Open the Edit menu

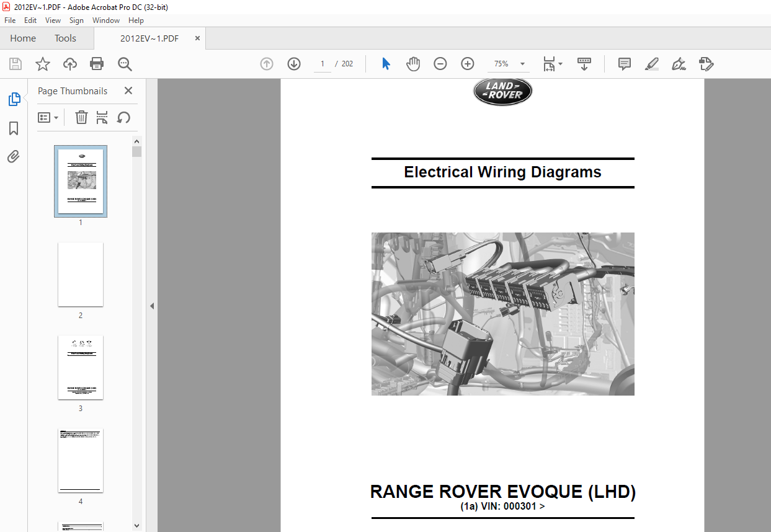point(30,20)
